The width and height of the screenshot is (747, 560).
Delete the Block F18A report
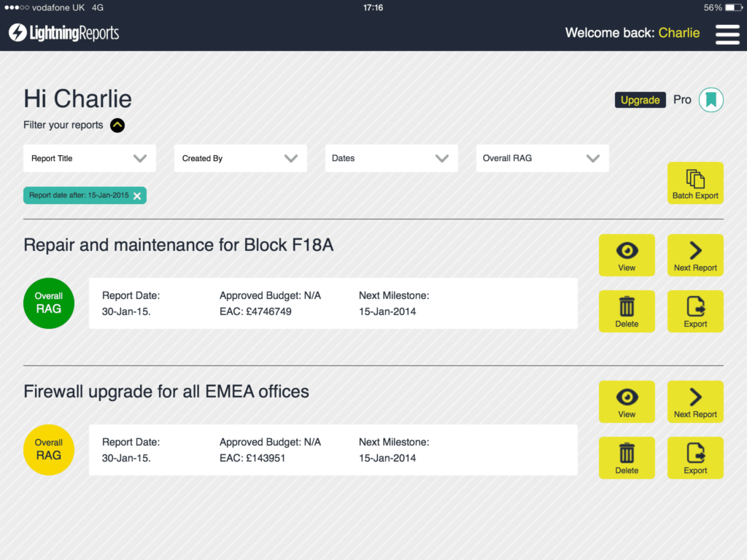[x=627, y=311]
